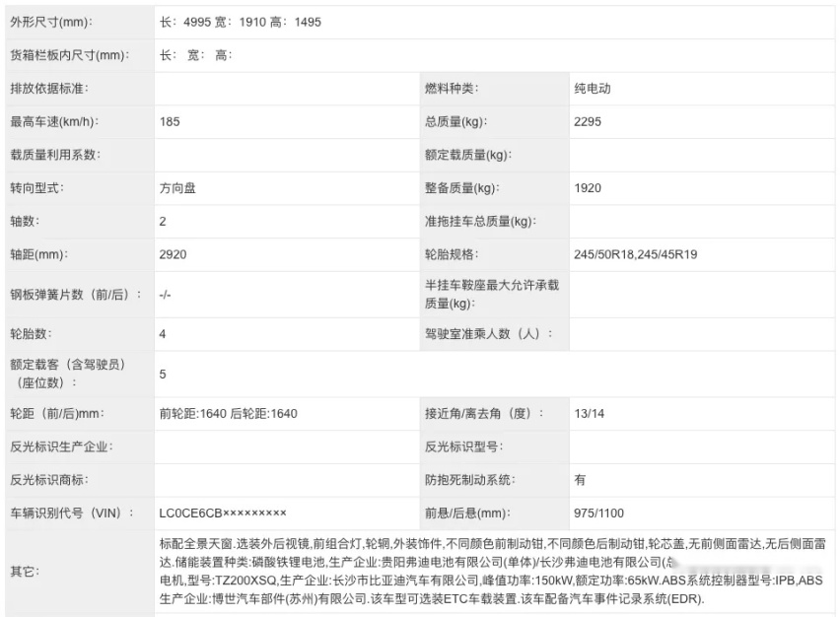
Task: Select the 方向盘 steering value
Action: coord(177,188)
